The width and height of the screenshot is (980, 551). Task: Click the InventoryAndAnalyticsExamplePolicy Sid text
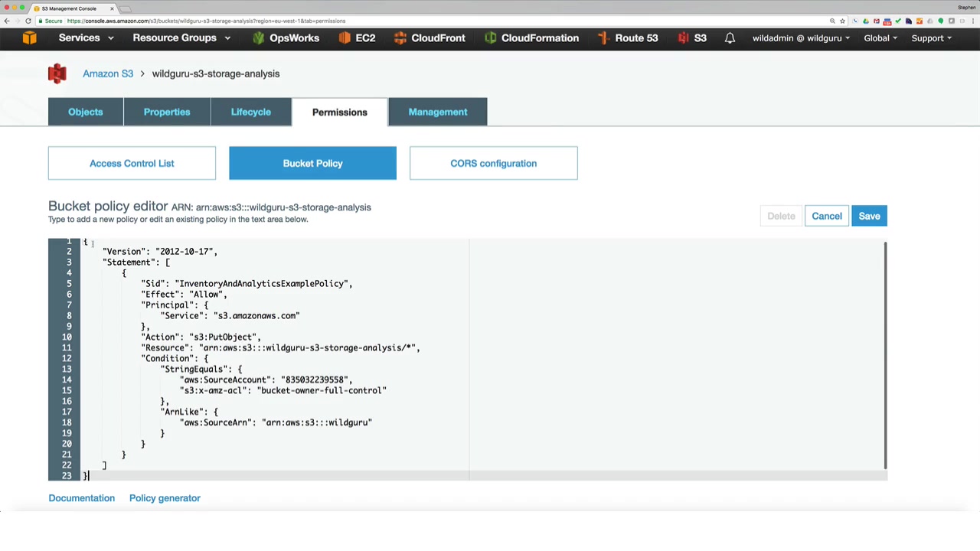click(261, 283)
